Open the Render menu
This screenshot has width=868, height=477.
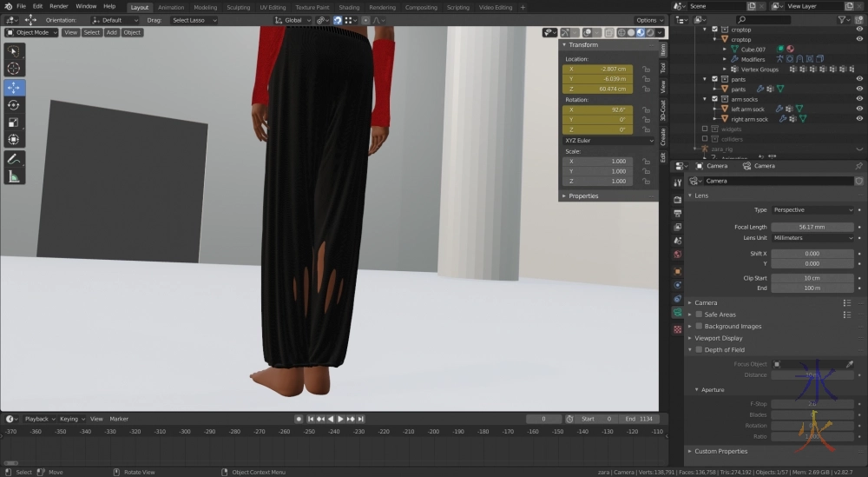pyautogui.click(x=58, y=6)
